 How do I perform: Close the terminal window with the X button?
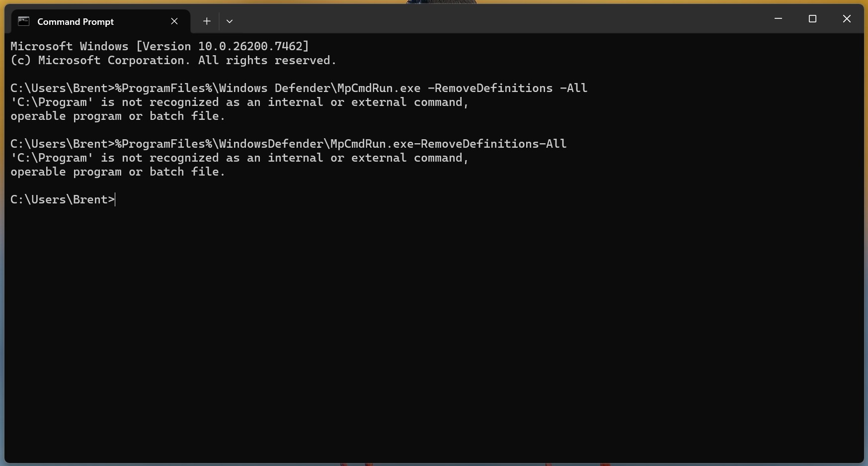[846, 18]
